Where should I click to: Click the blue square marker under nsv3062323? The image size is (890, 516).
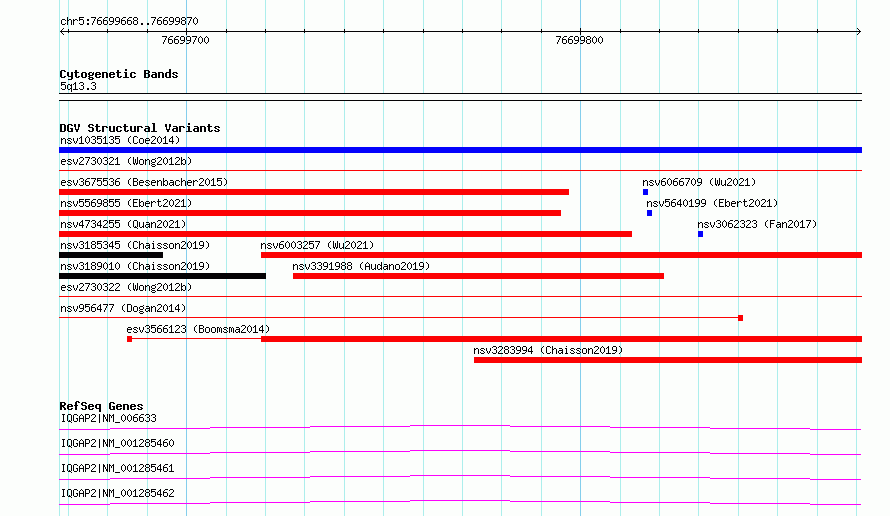700,234
